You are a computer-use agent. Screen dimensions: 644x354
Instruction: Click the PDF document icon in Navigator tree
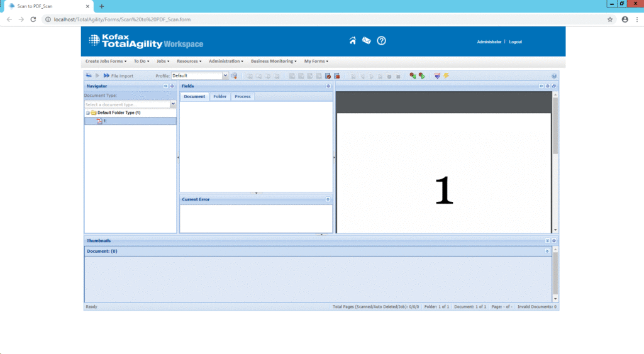point(99,121)
